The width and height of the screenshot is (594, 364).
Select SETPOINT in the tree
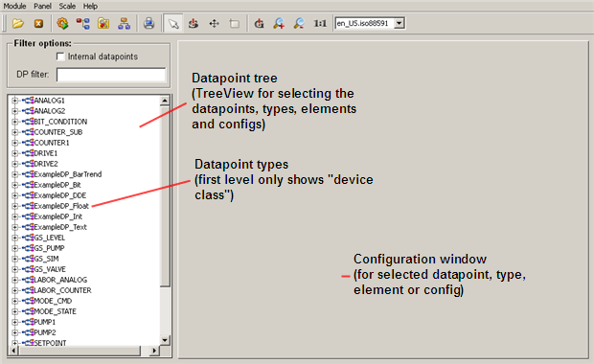coord(50,343)
